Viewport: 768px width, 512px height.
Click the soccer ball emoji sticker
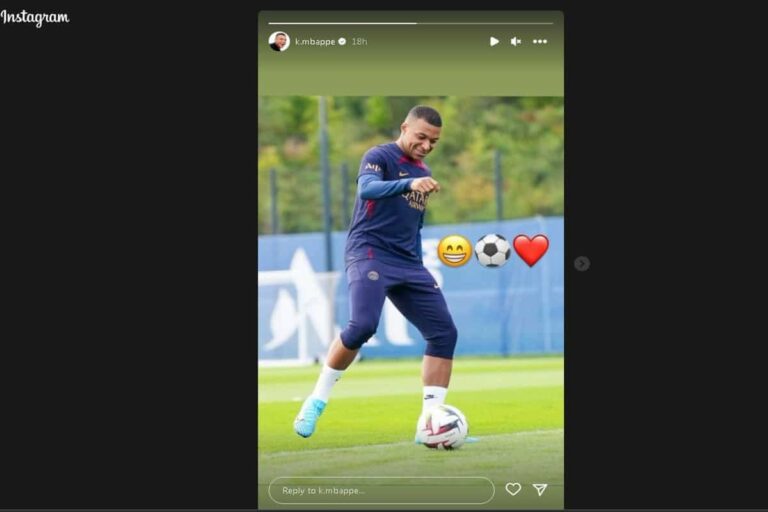click(492, 251)
